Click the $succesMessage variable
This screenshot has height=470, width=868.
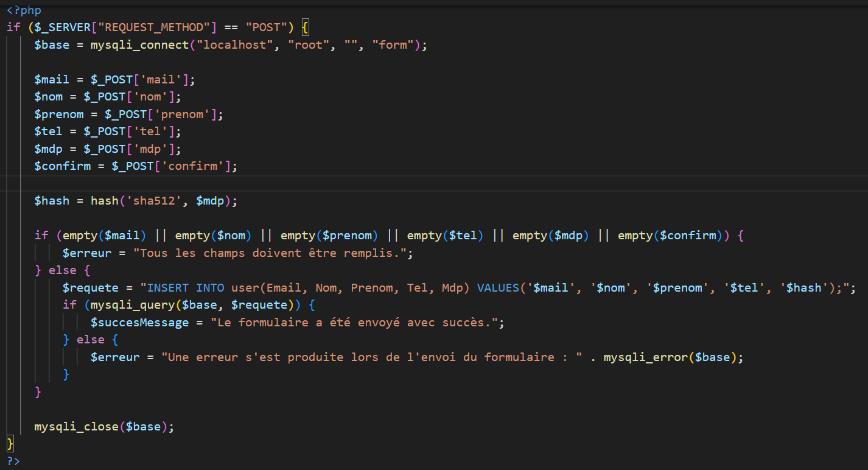[139, 323]
